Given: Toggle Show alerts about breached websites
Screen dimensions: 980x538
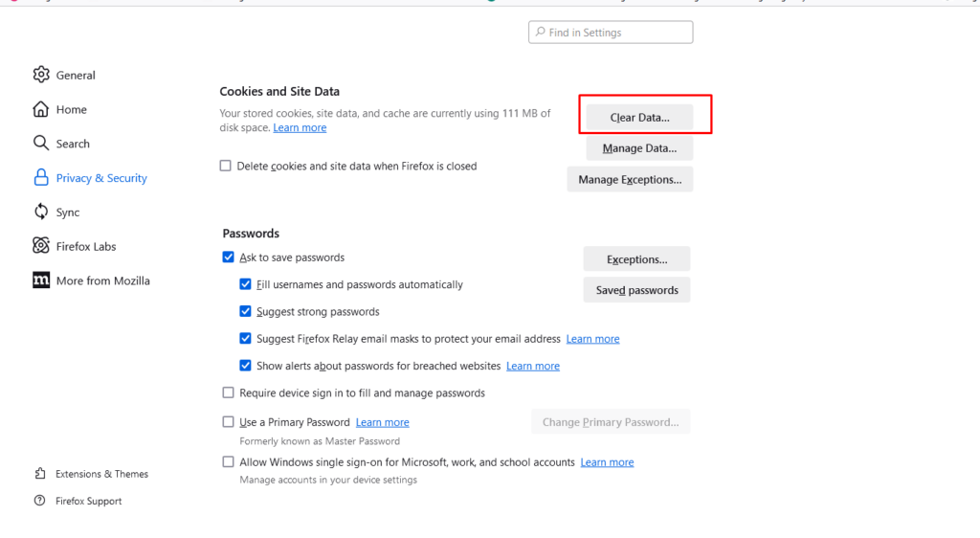Looking at the screenshot, I should tap(245, 365).
